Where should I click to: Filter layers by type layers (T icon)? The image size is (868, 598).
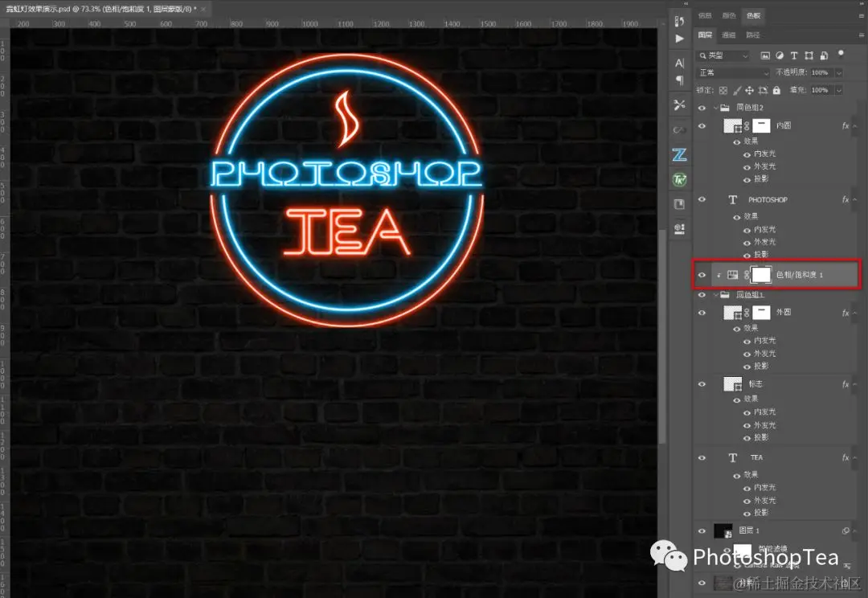pyautogui.click(x=794, y=55)
